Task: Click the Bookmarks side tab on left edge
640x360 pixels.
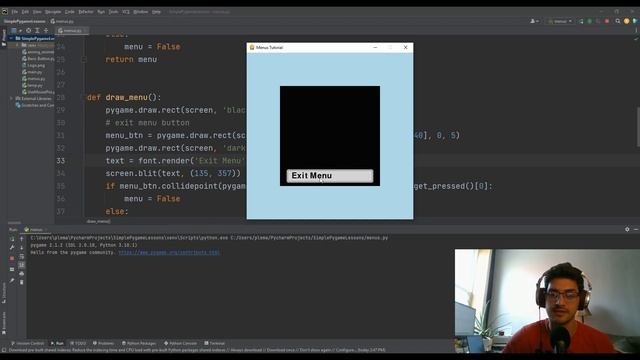Action: click(x=4, y=322)
